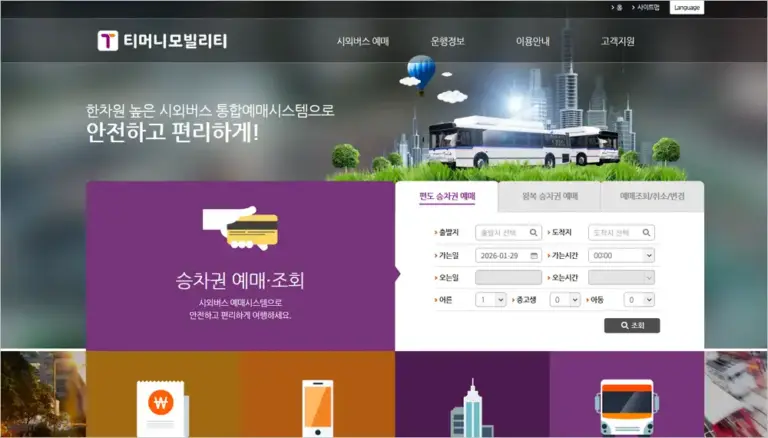Click the smartphone icon tile

point(317,408)
